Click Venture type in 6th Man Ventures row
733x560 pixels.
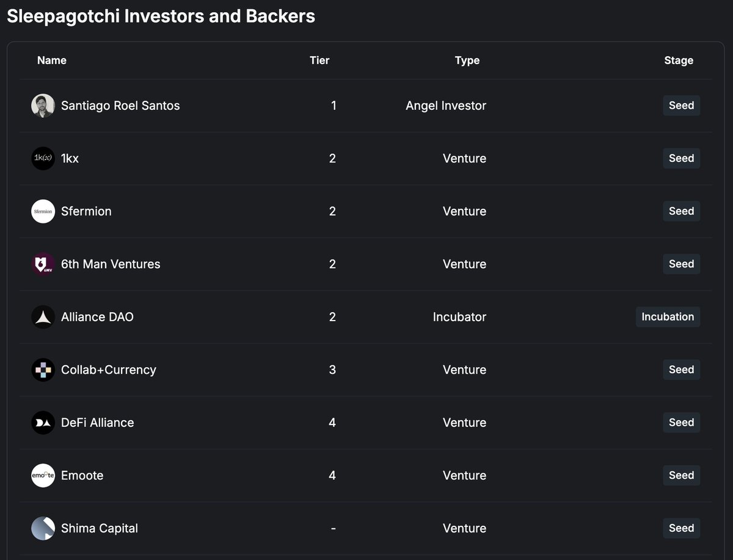[465, 264]
